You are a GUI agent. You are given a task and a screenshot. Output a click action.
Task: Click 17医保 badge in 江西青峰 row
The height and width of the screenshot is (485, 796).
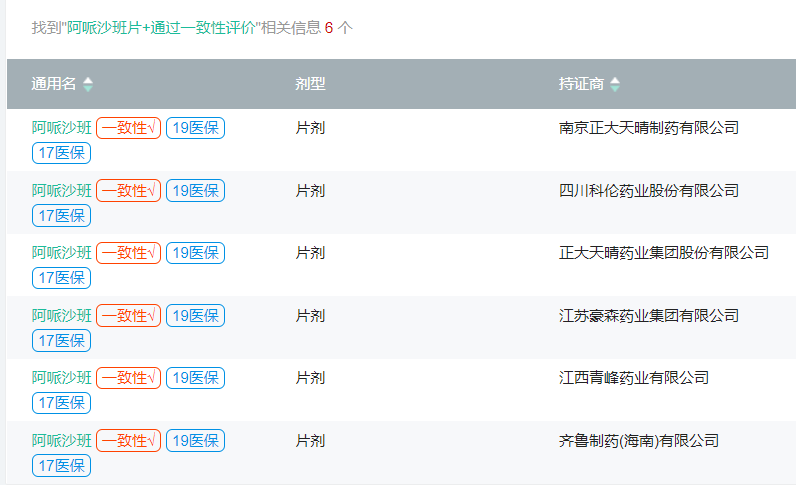pyautogui.click(x=61, y=403)
